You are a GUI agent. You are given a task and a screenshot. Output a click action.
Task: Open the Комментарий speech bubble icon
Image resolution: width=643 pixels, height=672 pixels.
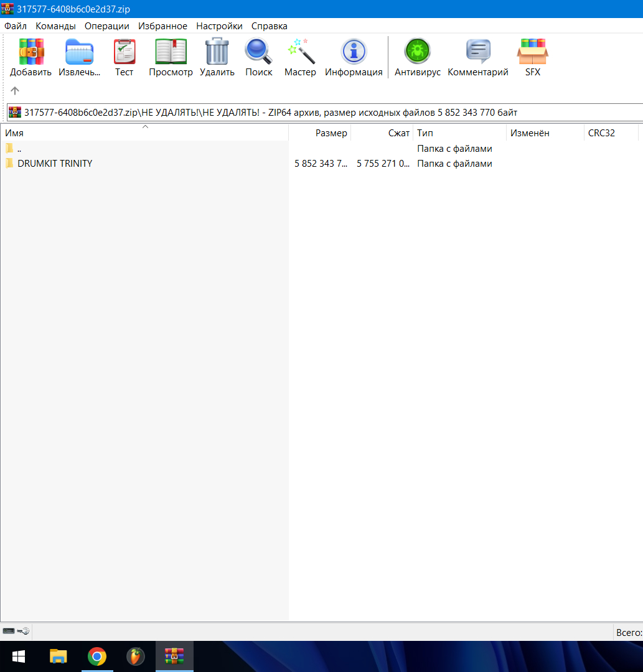click(x=478, y=51)
